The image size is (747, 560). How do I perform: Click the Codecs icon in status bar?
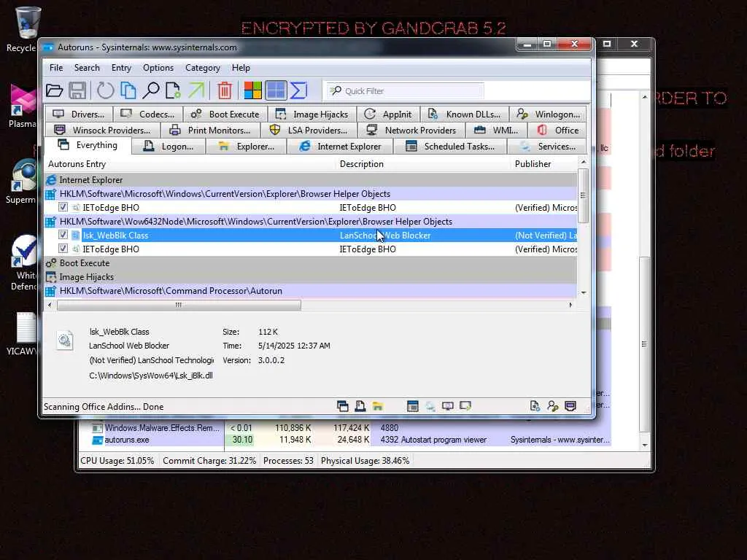(465, 406)
